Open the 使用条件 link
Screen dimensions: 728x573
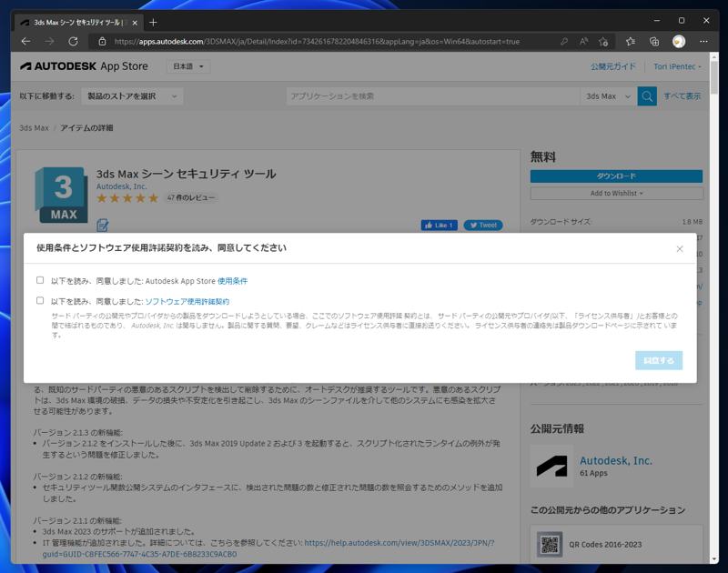233,281
